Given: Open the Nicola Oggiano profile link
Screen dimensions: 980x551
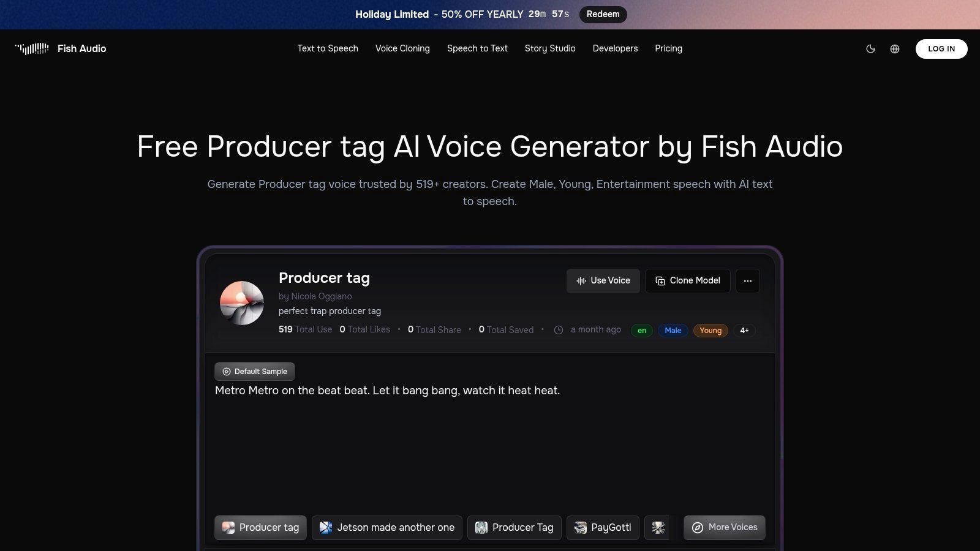Looking at the screenshot, I should [321, 296].
